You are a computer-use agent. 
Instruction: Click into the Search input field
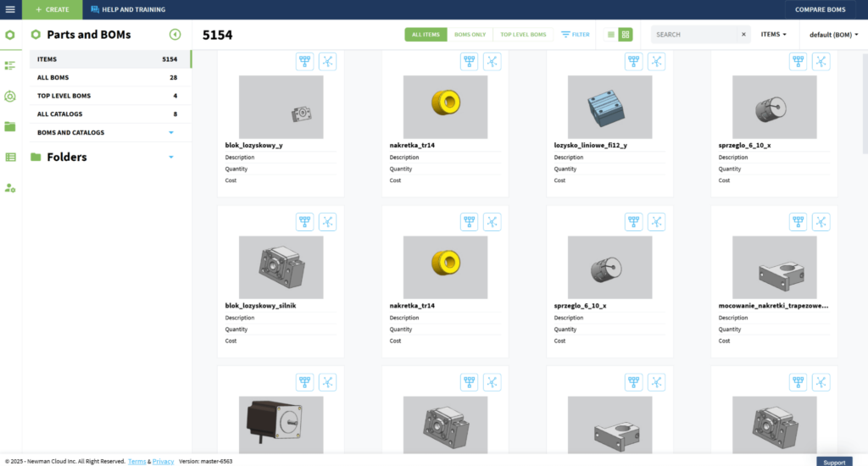pyautogui.click(x=695, y=34)
